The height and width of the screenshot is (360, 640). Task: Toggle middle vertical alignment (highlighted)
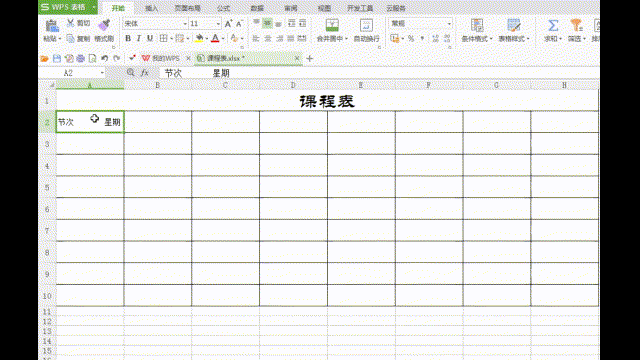pos(267,23)
